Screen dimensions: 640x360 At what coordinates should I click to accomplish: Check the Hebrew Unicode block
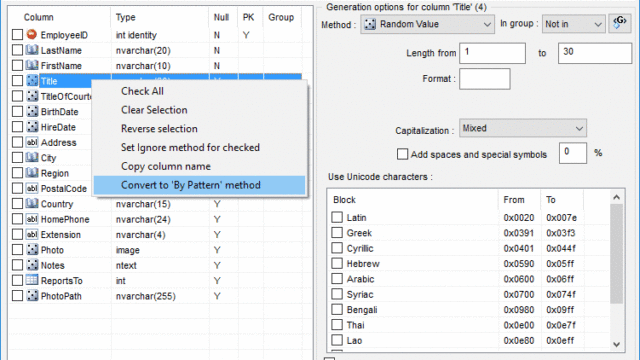[x=337, y=263]
